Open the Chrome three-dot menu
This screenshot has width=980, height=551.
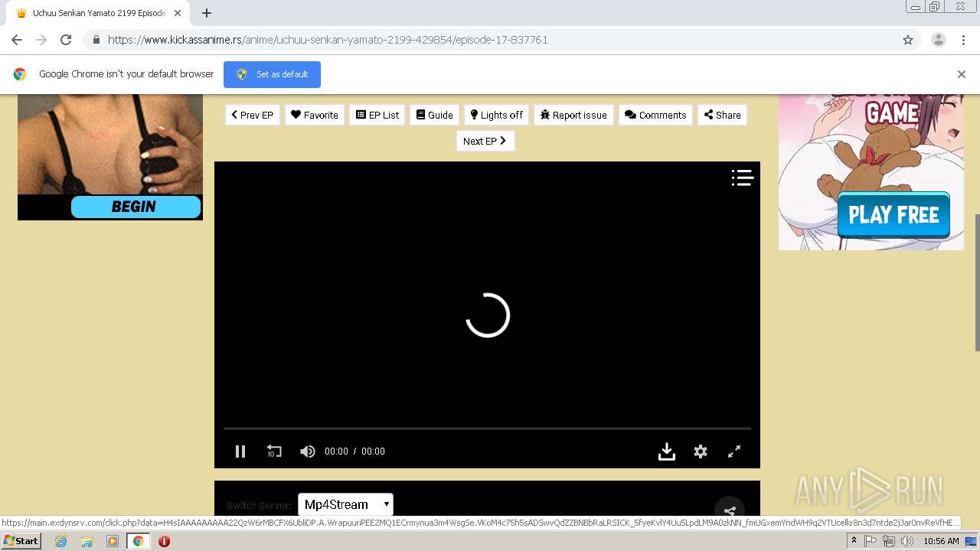coord(964,40)
